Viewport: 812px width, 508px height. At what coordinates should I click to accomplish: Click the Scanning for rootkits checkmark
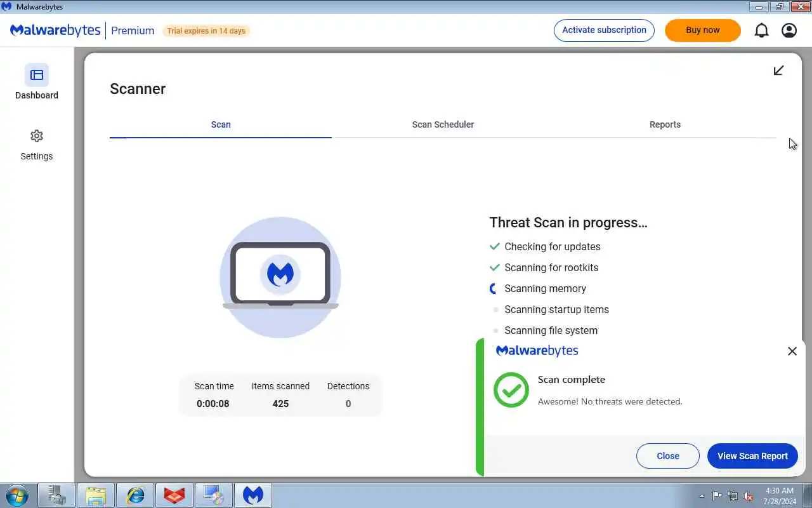click(495, 267)
